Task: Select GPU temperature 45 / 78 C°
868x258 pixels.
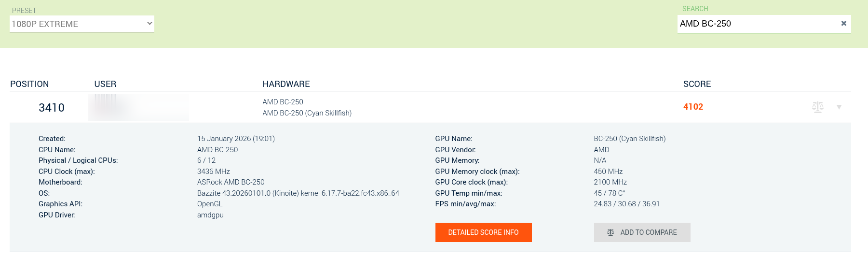Action: 610,193
